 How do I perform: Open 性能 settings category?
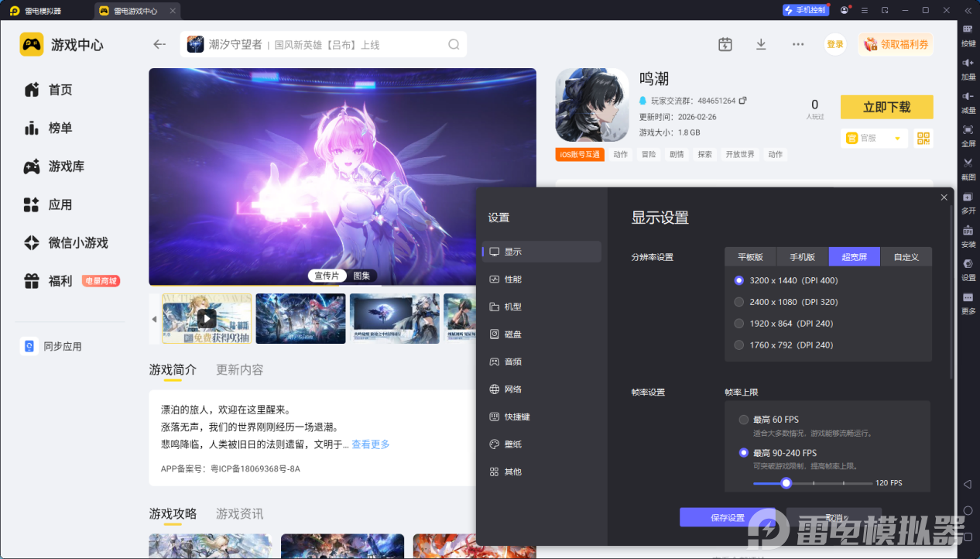click(542, 279)
